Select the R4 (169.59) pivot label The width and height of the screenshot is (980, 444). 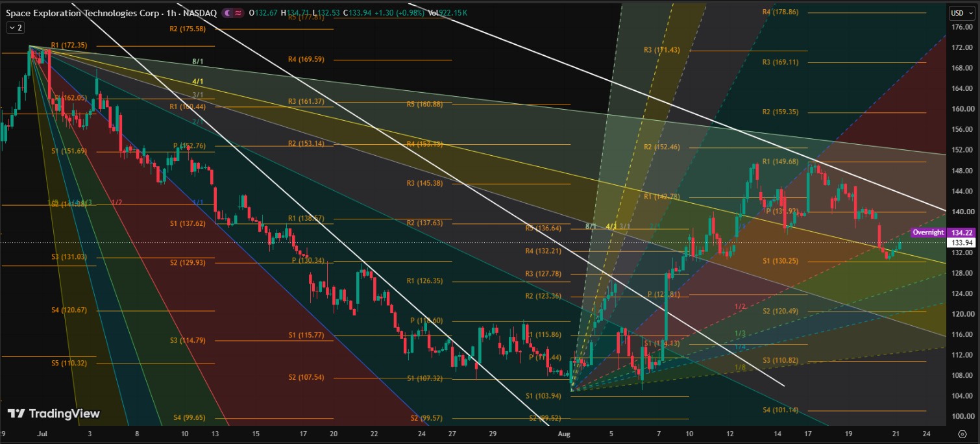coord(306,59)
